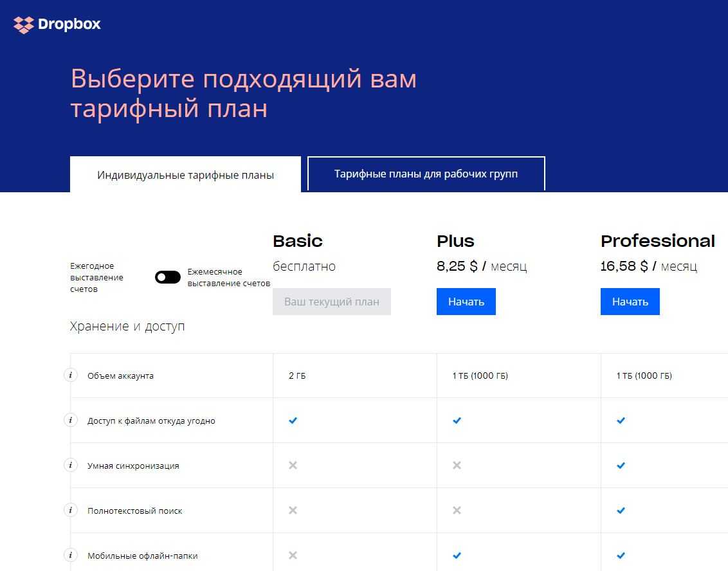Click Plus cross mark for Умная синхронизация
The image size is (728, 571).
(x=457, y=466)
